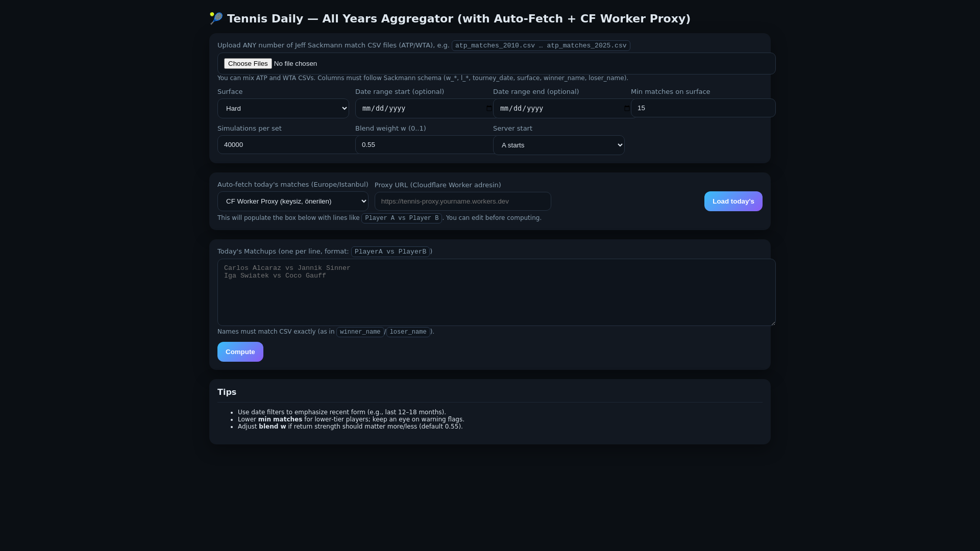
Task: Click inside Today's Matchups textarea
Action: [497, 292]
